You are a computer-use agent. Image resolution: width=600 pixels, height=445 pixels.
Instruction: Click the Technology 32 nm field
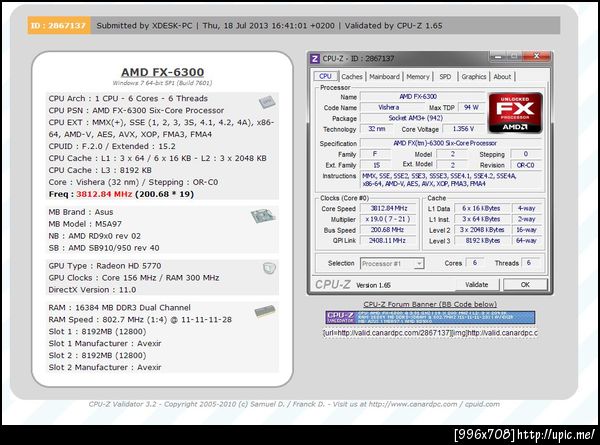click(377, 129)
